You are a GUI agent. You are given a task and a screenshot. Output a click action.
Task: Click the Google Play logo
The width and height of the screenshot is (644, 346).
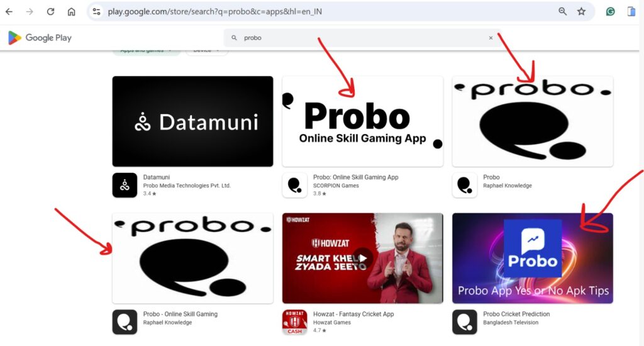[x=40, y=38]
